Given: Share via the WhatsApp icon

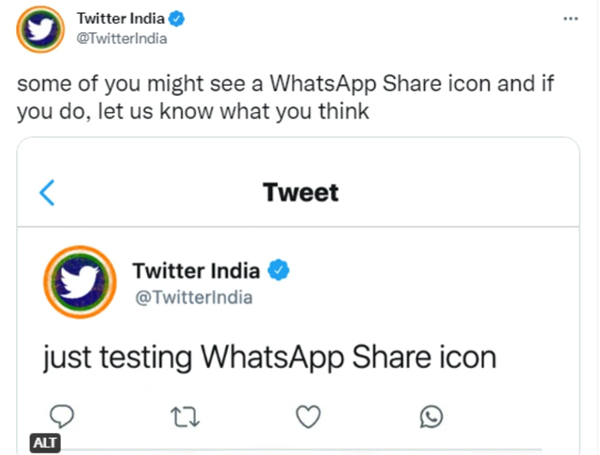Looking at the screenshot, I should (x=431, y=415).
